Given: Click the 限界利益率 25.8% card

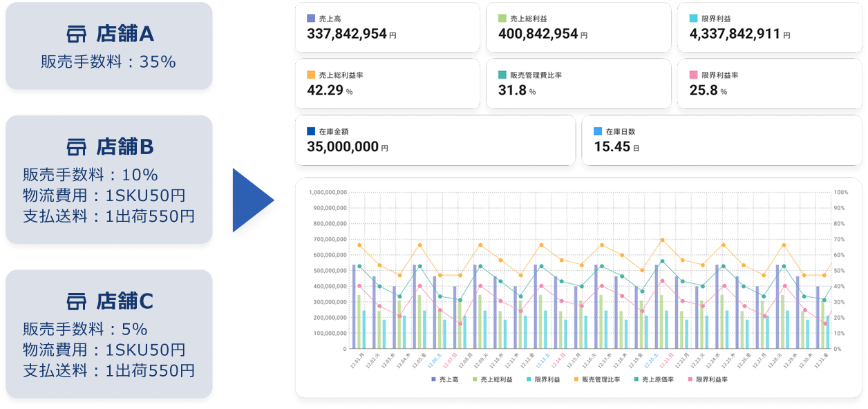Looking at the screenshot, I should (770, 84).
